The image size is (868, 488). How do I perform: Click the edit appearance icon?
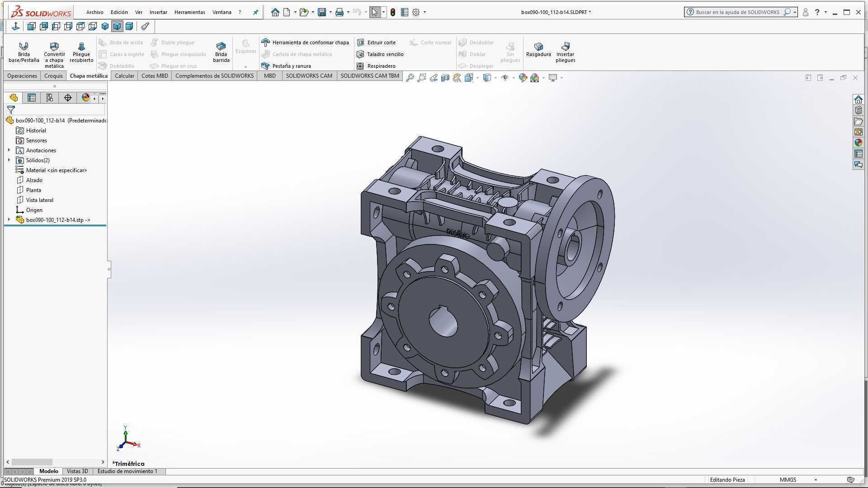tap(523, 78)
